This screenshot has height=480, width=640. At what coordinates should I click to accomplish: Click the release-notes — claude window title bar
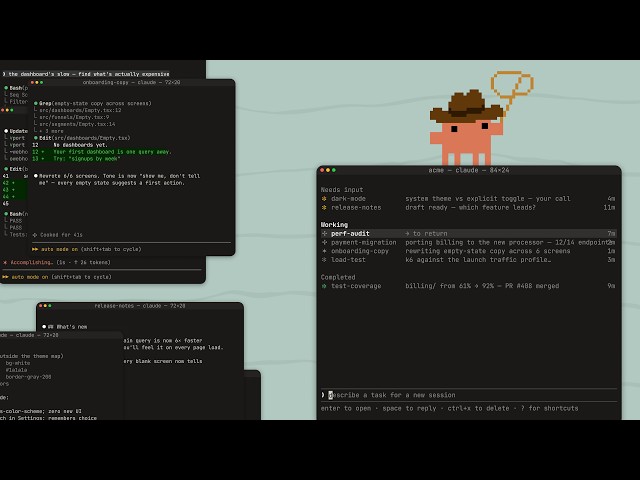pos(140,306)
